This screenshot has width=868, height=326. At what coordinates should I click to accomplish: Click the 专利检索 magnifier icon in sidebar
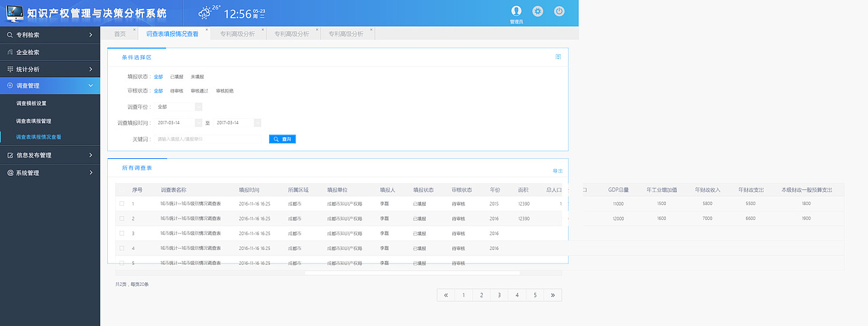10,35
